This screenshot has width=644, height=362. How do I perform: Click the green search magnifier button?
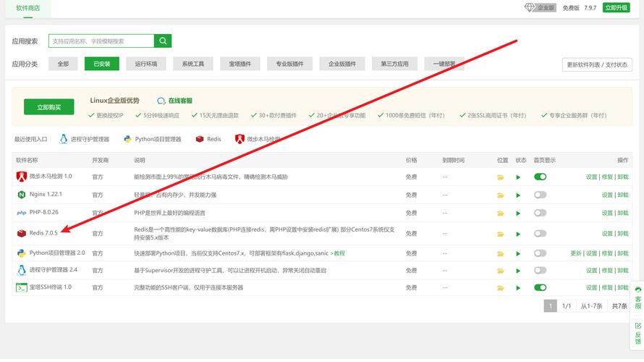(x=163, y=41)
